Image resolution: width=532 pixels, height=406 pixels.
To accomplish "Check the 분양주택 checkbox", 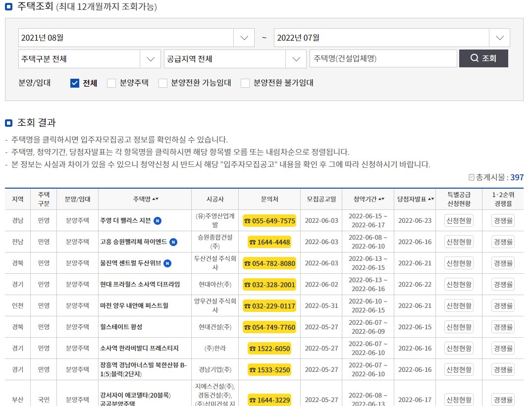I will 111,83.
